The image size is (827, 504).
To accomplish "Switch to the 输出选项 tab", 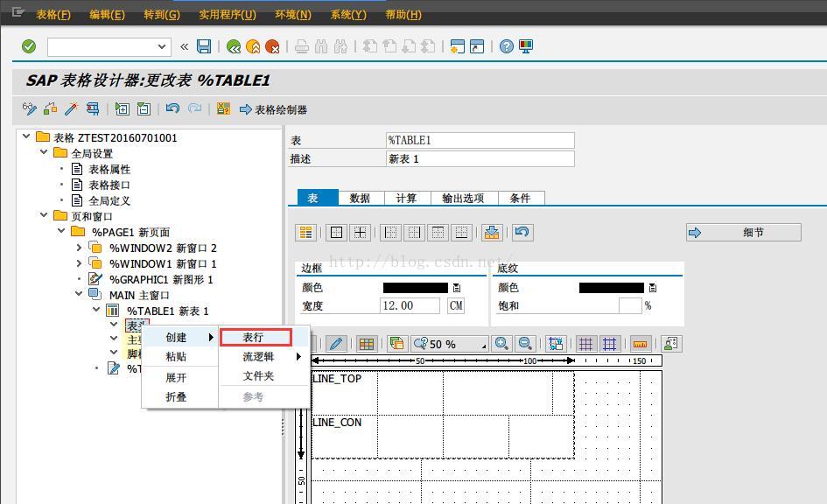I will coord(463,199).
